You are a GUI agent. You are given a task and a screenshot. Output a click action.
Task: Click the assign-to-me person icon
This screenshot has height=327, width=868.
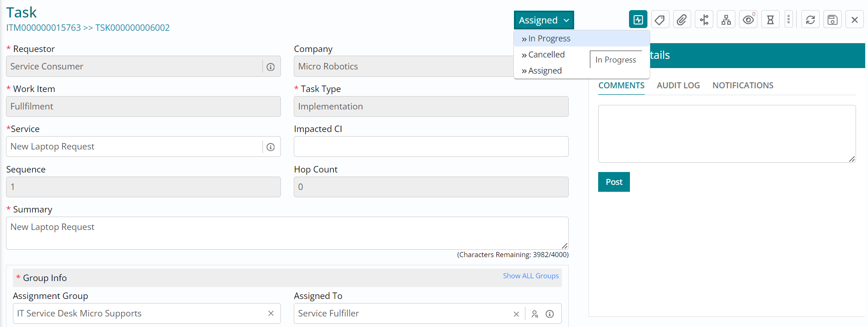[x=535, y=314]
